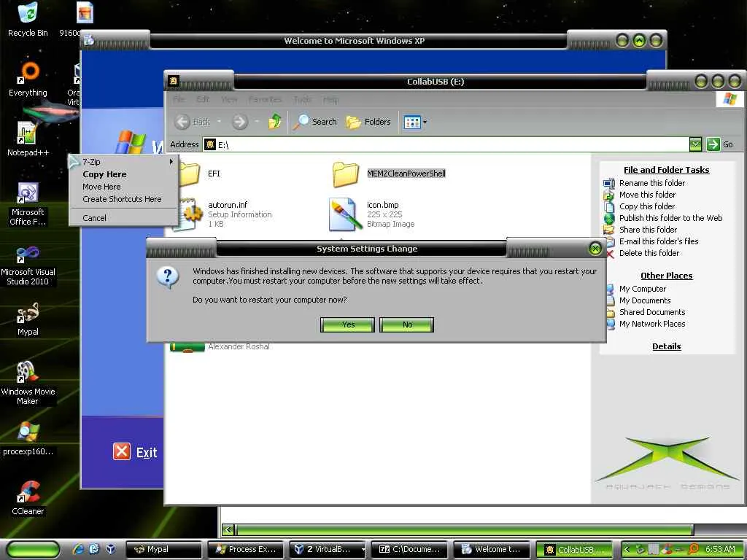Click the Forward arrow in Explorer toolbar

click(x=240, y=122)
